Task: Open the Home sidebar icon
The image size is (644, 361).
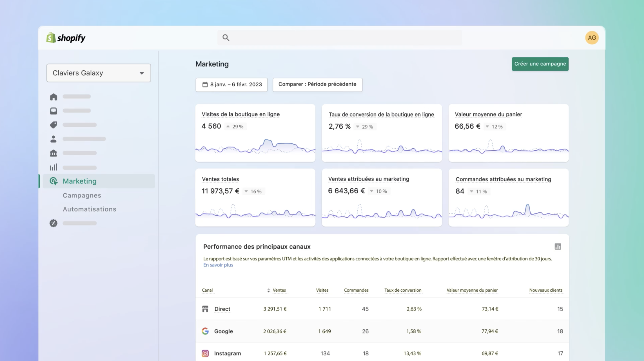Action: click(53, 97)
